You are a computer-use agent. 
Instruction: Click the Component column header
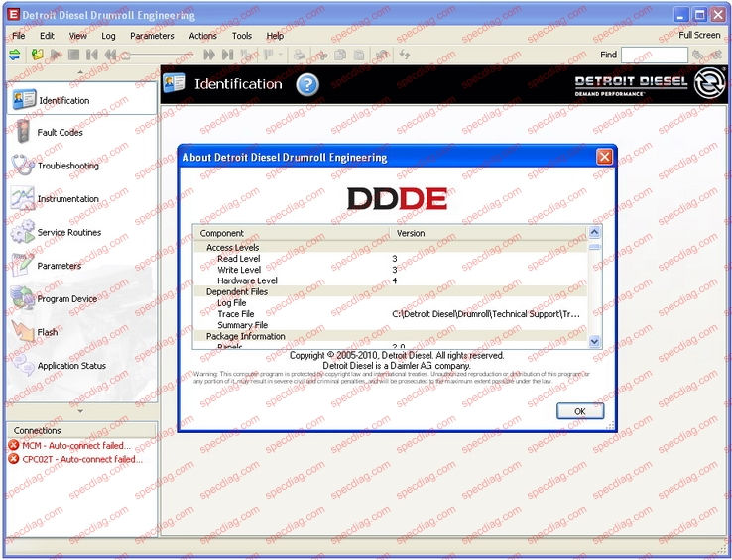point(292,233)
